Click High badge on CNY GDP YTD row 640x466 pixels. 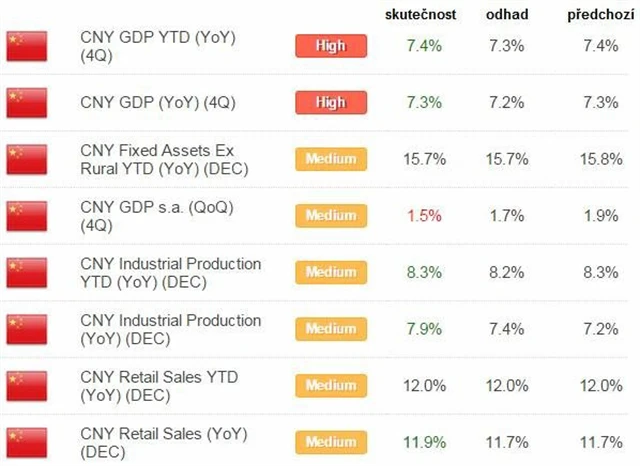[x=331, y=46]
